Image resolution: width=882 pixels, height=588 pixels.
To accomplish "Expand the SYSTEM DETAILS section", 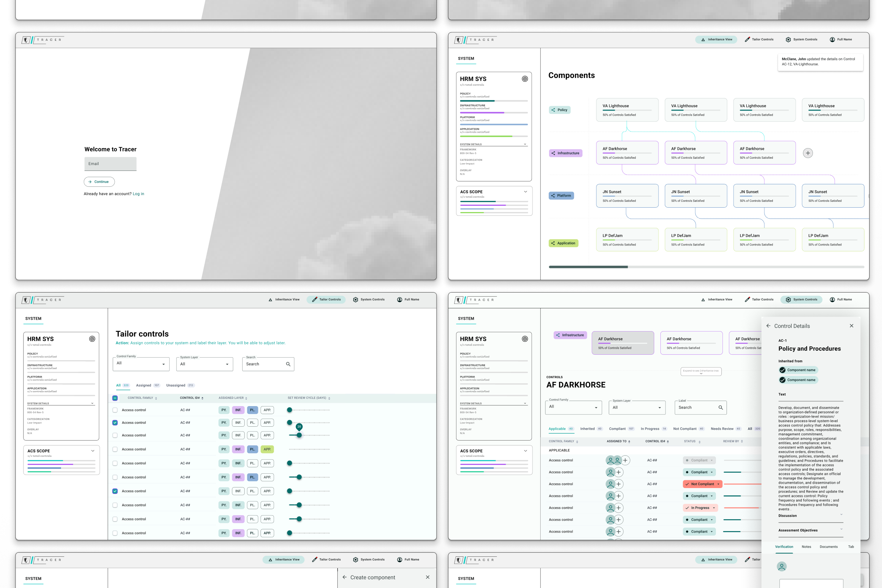I will pos(525,144).
